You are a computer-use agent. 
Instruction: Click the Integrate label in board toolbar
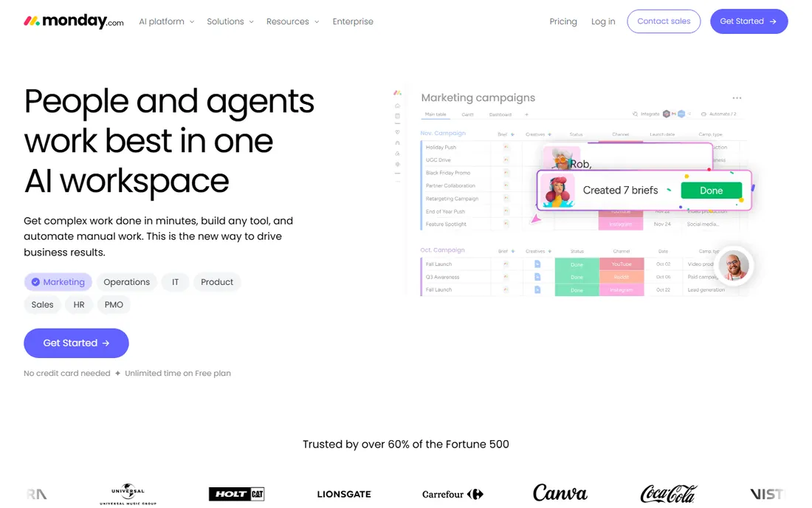tap(650, 114)
